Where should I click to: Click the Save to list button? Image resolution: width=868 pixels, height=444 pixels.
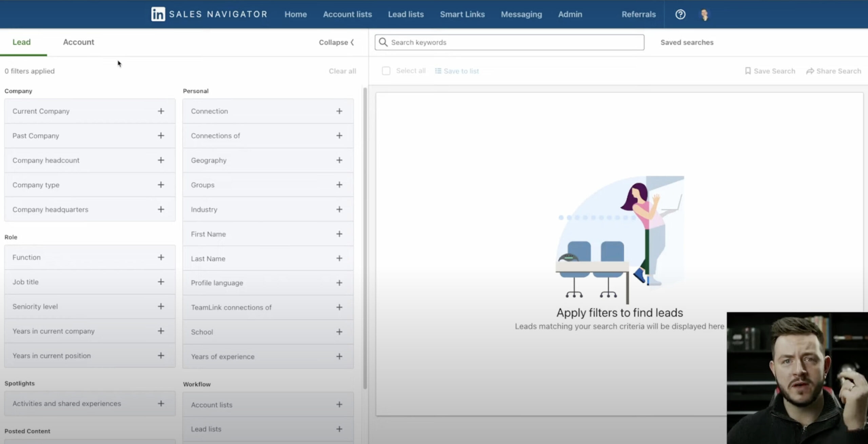[457, 71]
